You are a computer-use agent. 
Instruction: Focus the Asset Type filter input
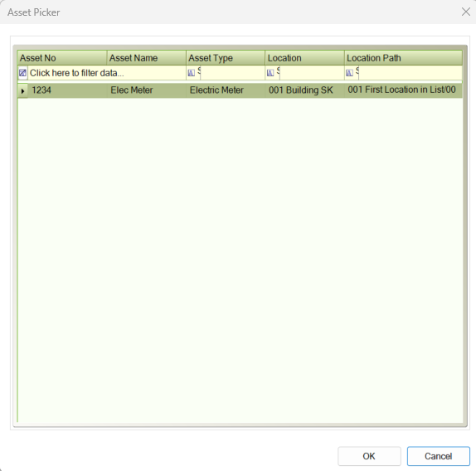[x=232, y=73]
